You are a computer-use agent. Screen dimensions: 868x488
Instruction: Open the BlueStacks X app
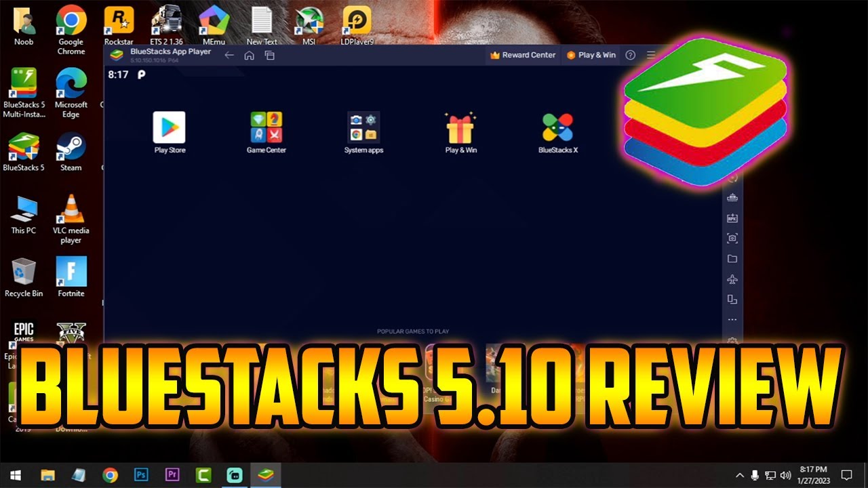[557, 133]
